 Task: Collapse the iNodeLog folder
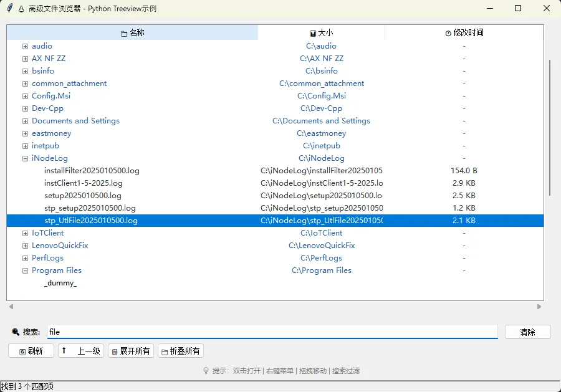25,158
